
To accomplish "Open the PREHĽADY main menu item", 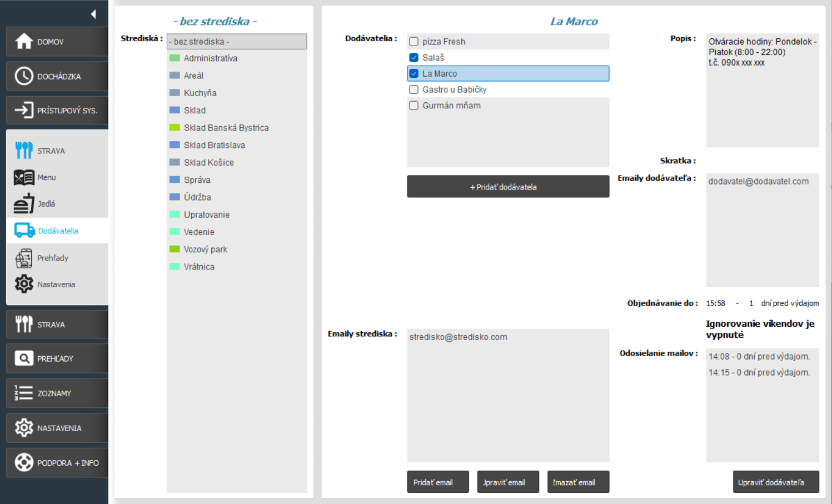I will 57,359.
